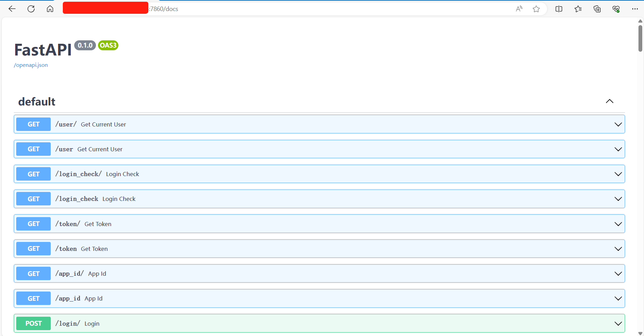Open the Favorites list icon
This screenshot has width=644, height=336.
pos(578,9)
